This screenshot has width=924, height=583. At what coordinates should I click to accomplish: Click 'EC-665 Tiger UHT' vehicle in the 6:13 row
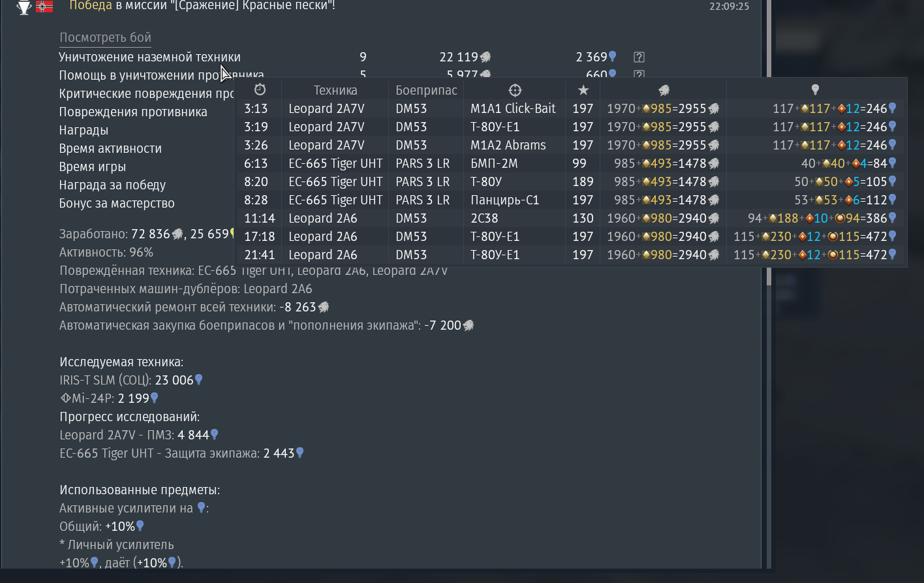(335, 163)
